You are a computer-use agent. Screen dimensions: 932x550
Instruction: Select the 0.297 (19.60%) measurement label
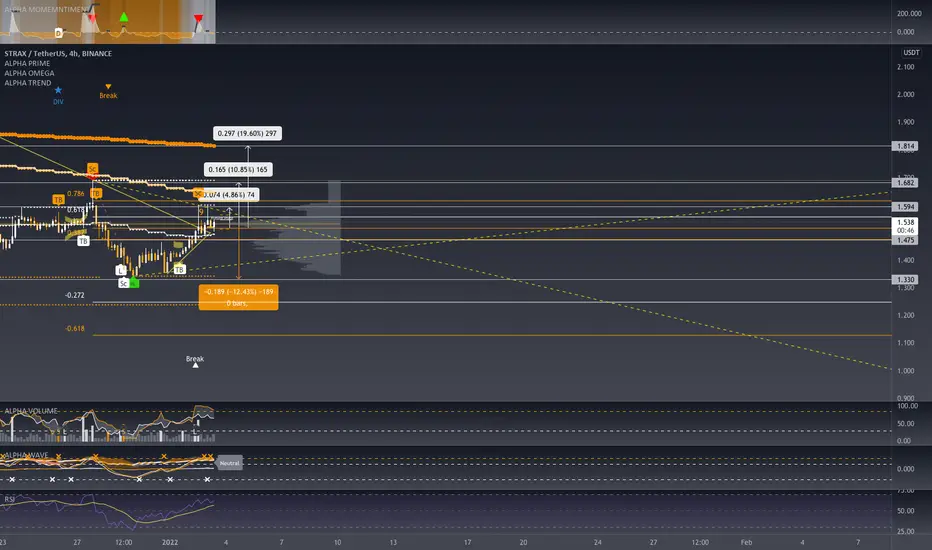click(x=247, y=133)
